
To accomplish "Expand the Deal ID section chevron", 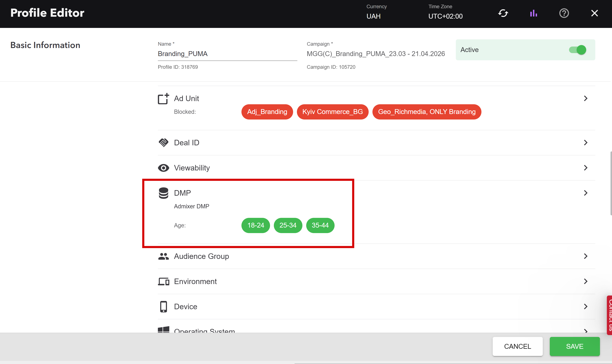I will pos(586,143).
